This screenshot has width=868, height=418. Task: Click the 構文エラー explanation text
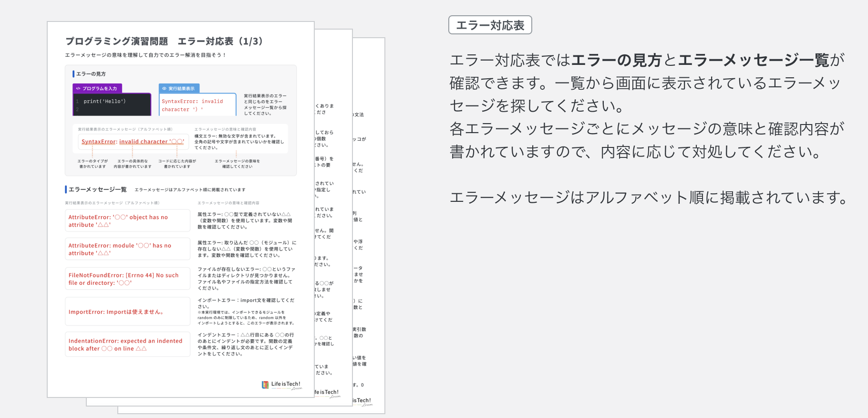pyautogui.click(x=239, y=142)
